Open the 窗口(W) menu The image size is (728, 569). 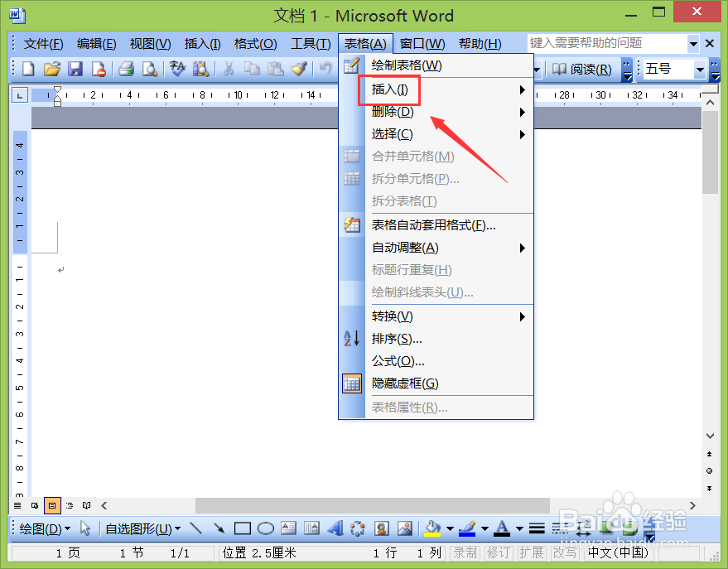point(422,44)
